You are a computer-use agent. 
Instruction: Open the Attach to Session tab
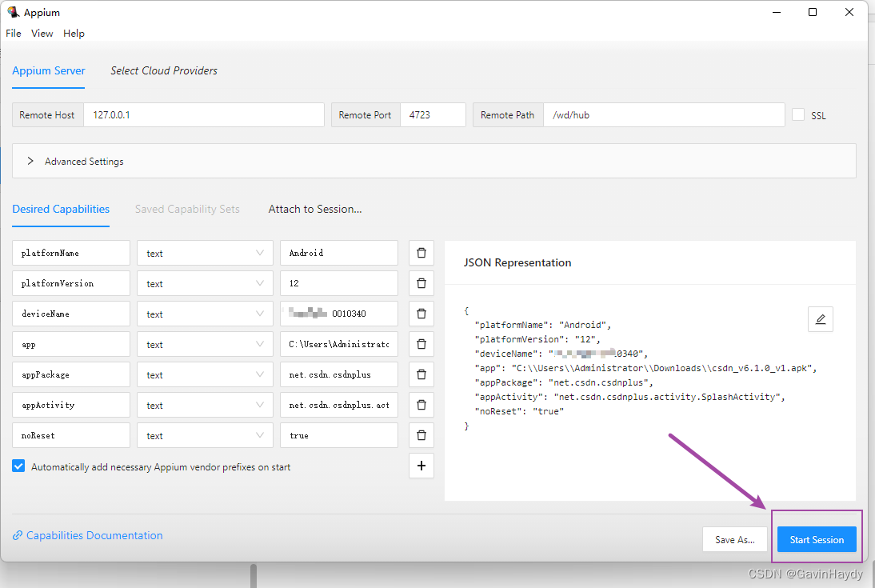[315, 210]
